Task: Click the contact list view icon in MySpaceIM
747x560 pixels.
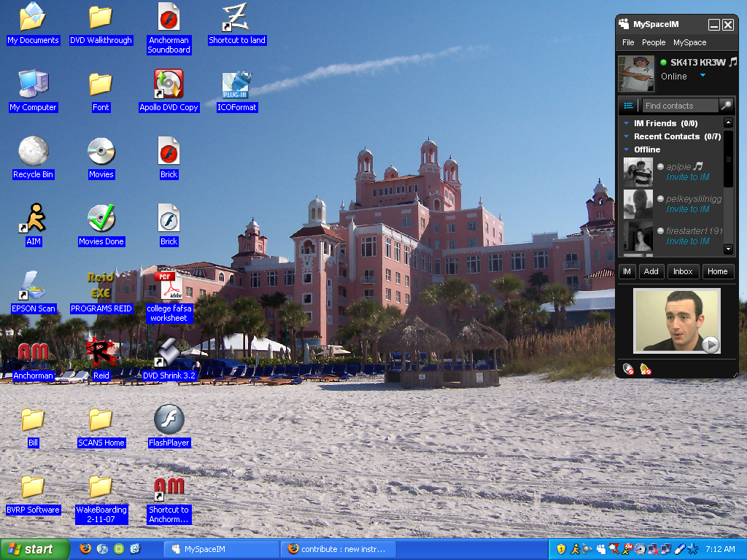Action: click(628, 105)
